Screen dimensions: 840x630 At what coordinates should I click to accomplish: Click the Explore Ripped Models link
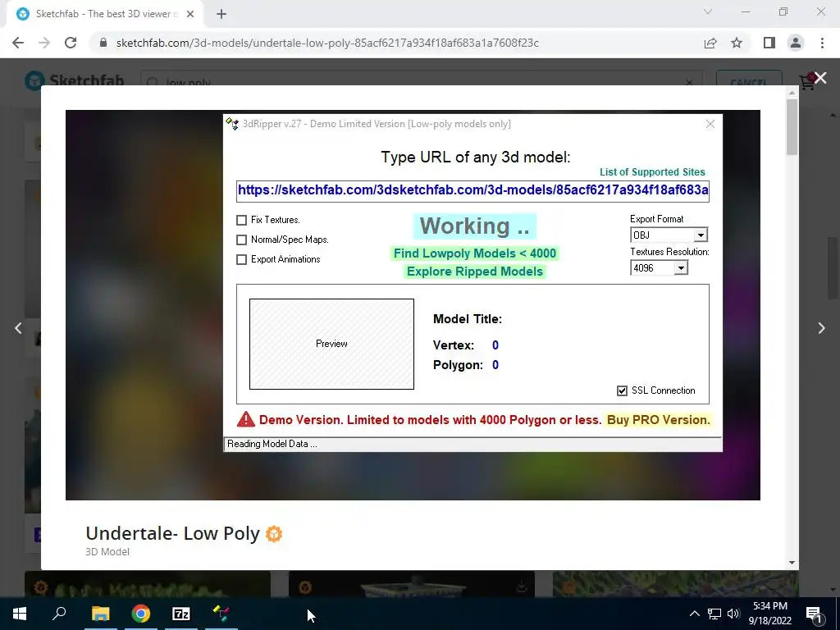pyautogui.click(x=475, y=272)
